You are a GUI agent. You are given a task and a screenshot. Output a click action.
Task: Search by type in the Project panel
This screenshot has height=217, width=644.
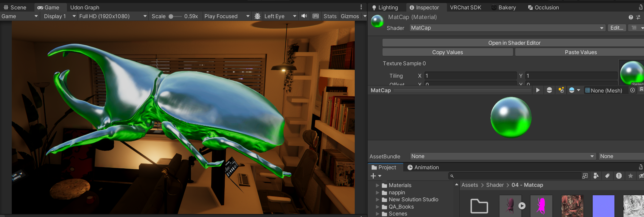[596, 176]
